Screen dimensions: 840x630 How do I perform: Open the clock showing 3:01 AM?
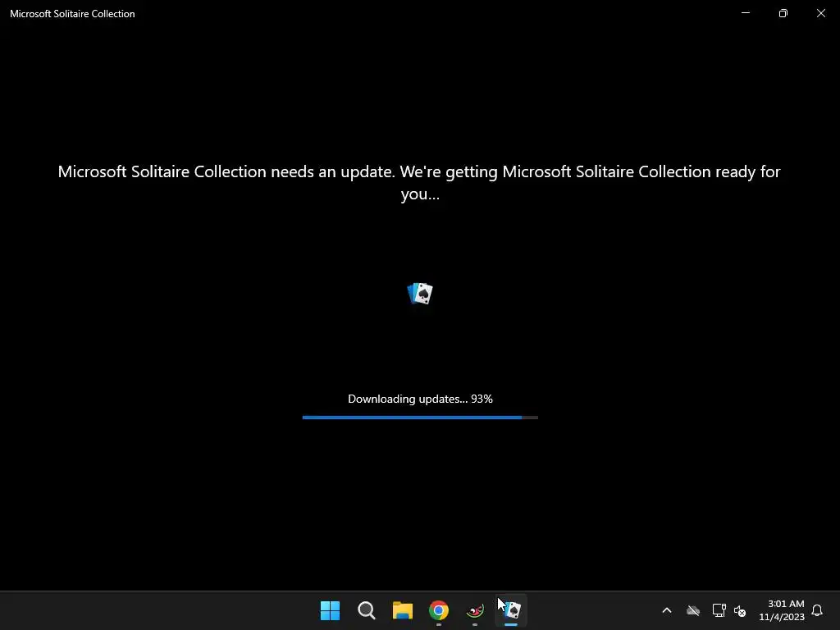(782, 610)
